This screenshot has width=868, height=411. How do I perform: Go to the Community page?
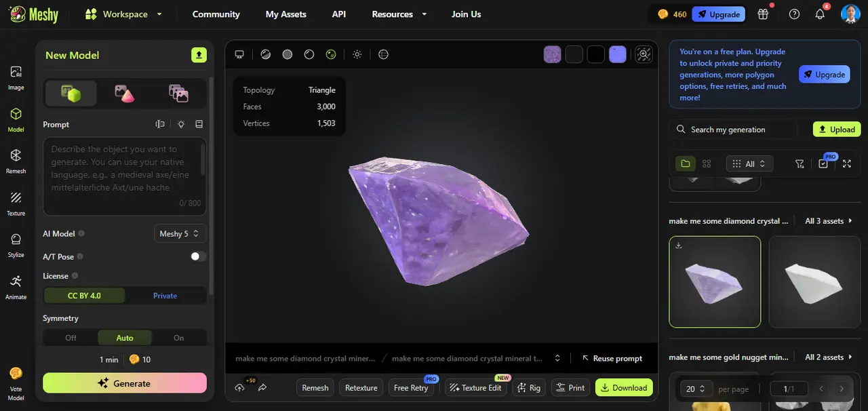[216, 14]
